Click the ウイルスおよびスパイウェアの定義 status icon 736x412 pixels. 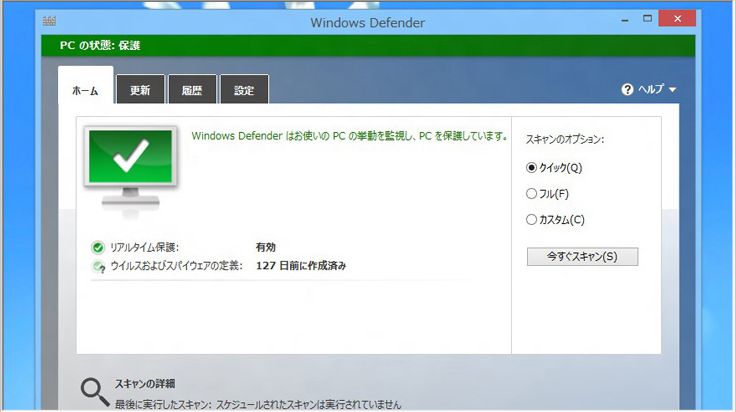tap(99, 267)
